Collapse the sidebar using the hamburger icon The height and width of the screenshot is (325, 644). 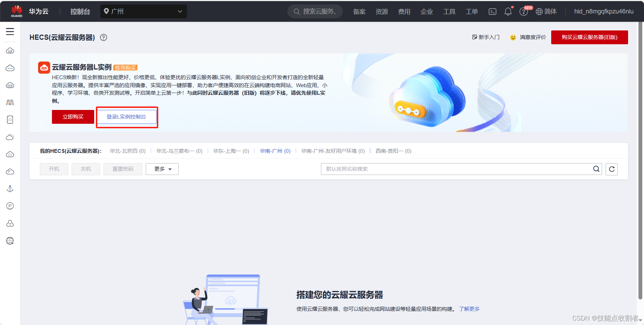pyautogui.click(x=10, y=31)
